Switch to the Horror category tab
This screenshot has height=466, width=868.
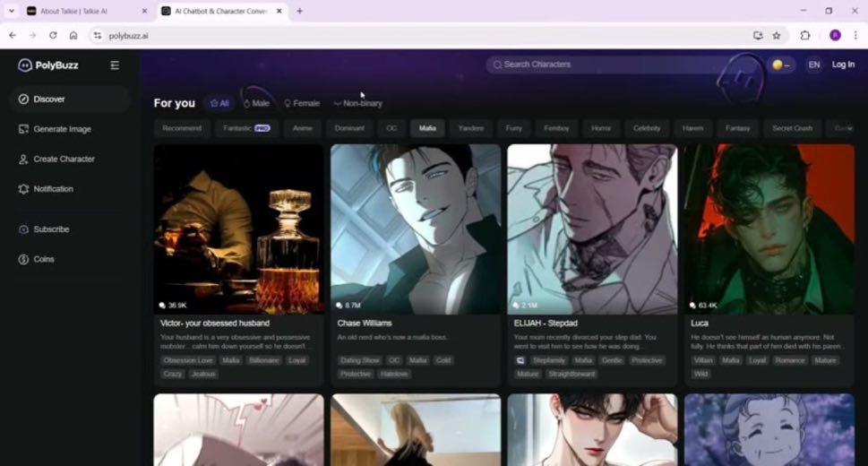(x=601, y=128)
